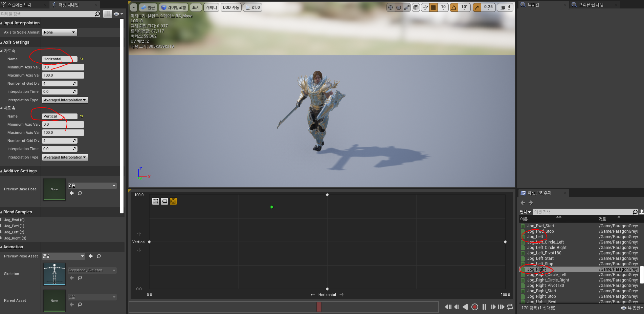Collapse the Axis Settings section
The height and width of the screenshot is (314, 644).
pyautogui.click(x=1, y=42)
